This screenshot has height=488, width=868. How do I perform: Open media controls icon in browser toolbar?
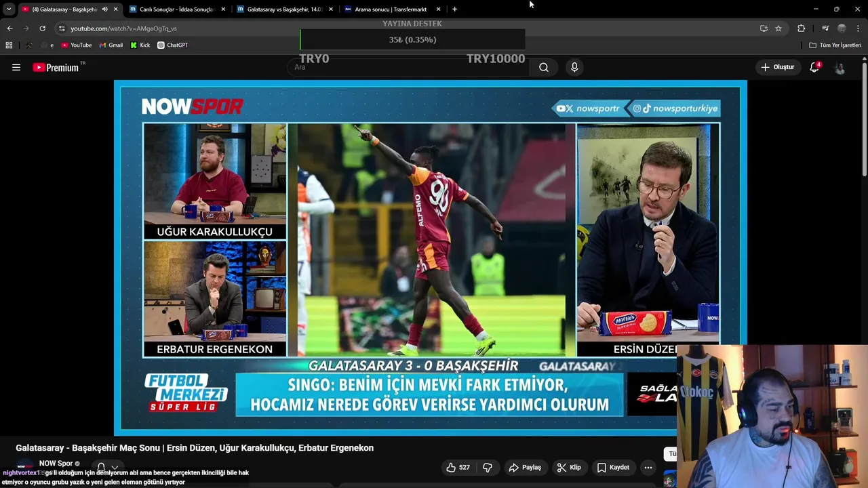825,28
